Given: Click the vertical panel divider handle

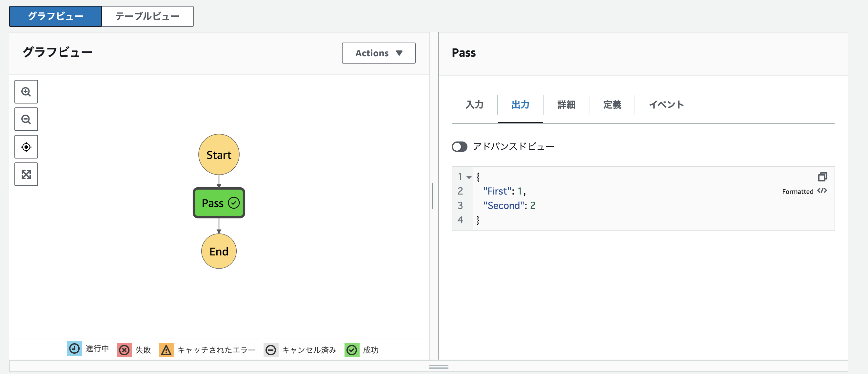Looking at the screenshot, I should 434,196.
